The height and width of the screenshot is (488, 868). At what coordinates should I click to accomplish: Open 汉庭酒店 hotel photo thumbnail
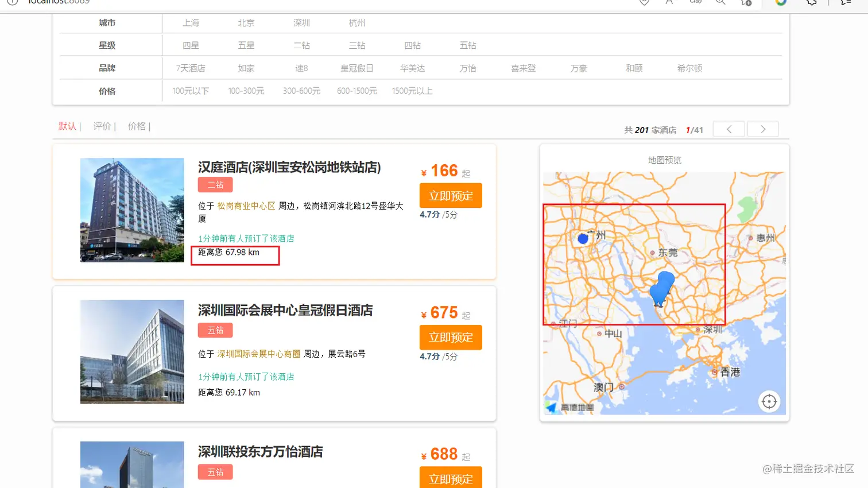coord(132,210)
